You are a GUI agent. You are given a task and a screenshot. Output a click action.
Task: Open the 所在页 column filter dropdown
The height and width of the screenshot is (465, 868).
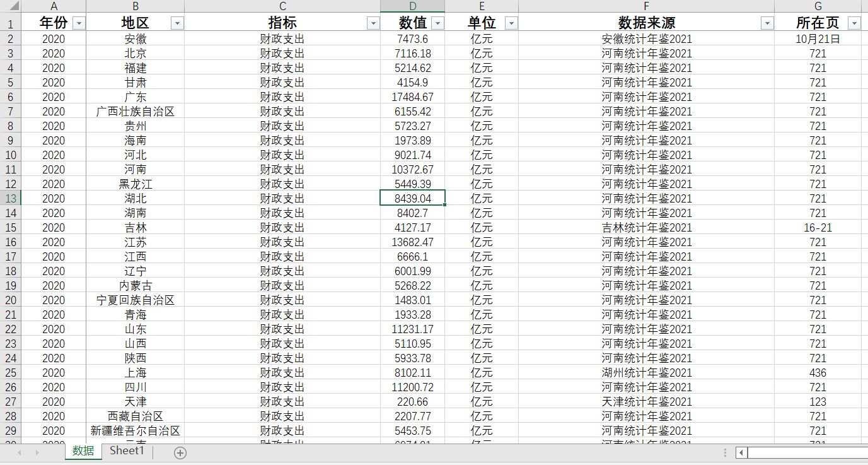point(854,23)
